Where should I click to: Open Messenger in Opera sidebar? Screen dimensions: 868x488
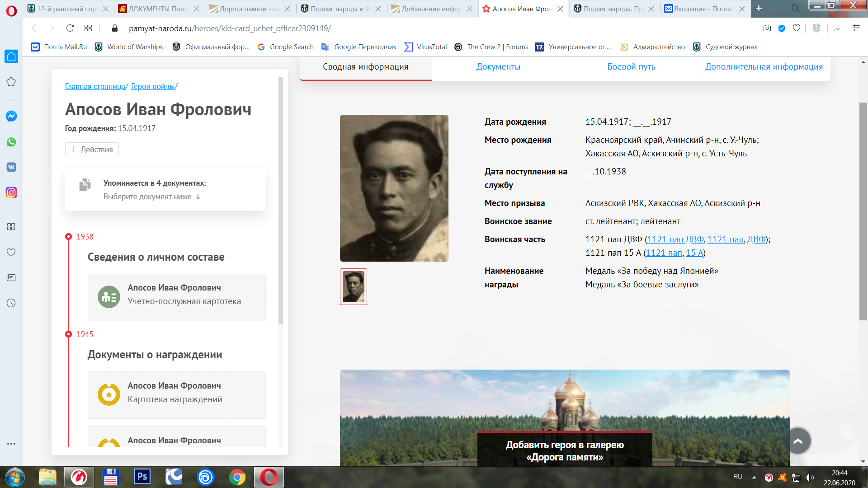pyautogui.click(x=11, y=116)
